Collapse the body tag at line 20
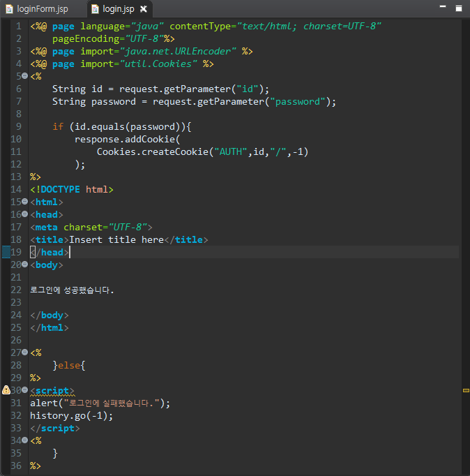470x476 pixels. click(25, 265)
